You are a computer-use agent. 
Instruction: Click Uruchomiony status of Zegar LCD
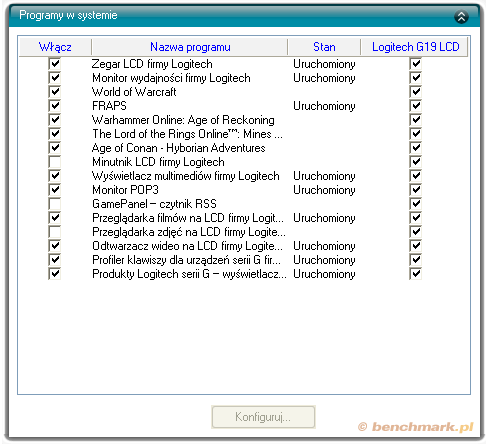(x=324, y=64)
